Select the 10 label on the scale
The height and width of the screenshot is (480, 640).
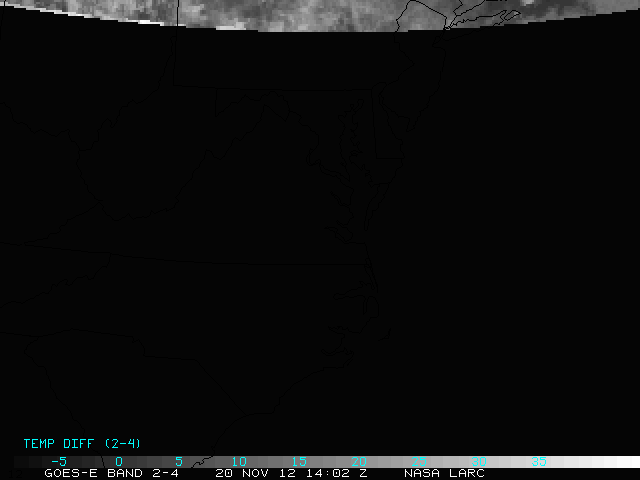point(238,462)
